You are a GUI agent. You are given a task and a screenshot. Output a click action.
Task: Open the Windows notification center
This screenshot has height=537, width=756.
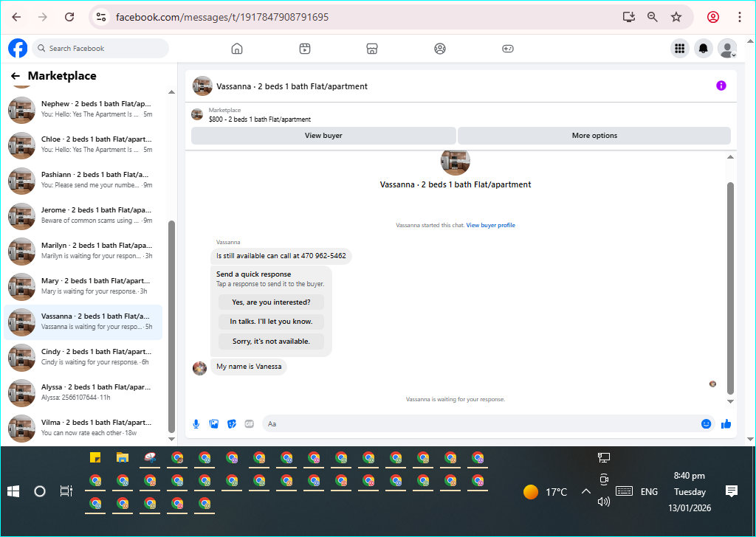click(x=732, y=491)
